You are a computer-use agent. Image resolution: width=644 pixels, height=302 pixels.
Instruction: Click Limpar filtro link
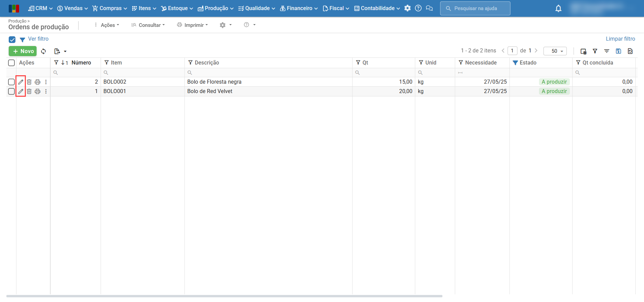[620, 39]
